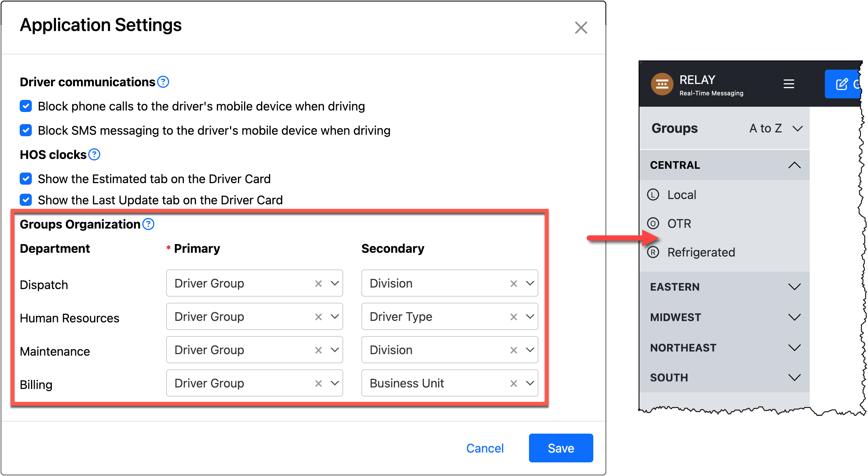The height and width of the screenshot is (476, 868).
Task: Open the Driver communications help tooltip
Action: pyautogui.click(x=163, y=81)
